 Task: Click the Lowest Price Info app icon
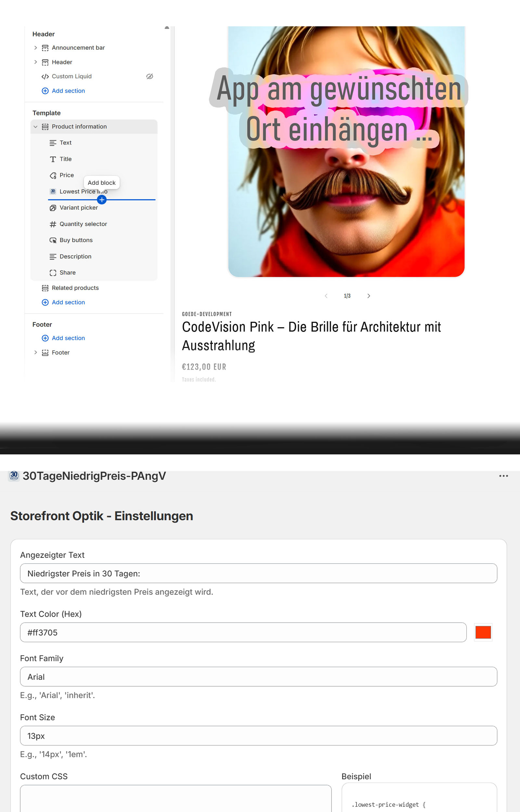click(x=53, y=191)
